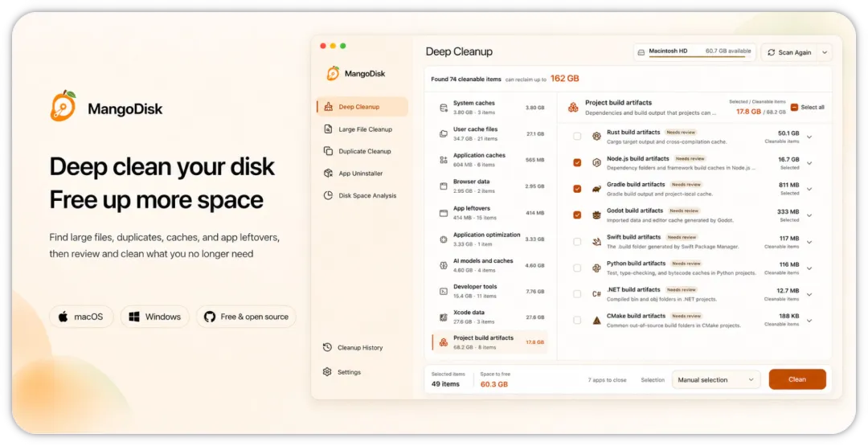
Task: Select the Xcode data category row
Action: [x=490, y=317]
